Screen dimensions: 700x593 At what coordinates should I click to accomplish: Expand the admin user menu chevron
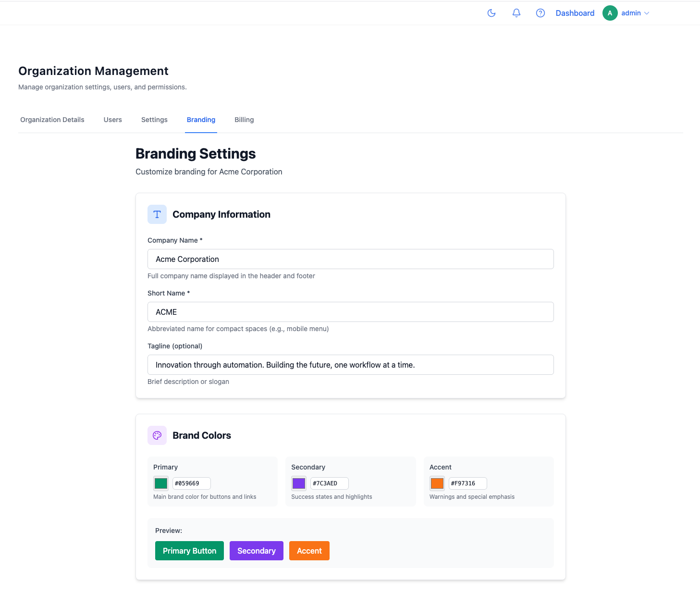point(647,13)
